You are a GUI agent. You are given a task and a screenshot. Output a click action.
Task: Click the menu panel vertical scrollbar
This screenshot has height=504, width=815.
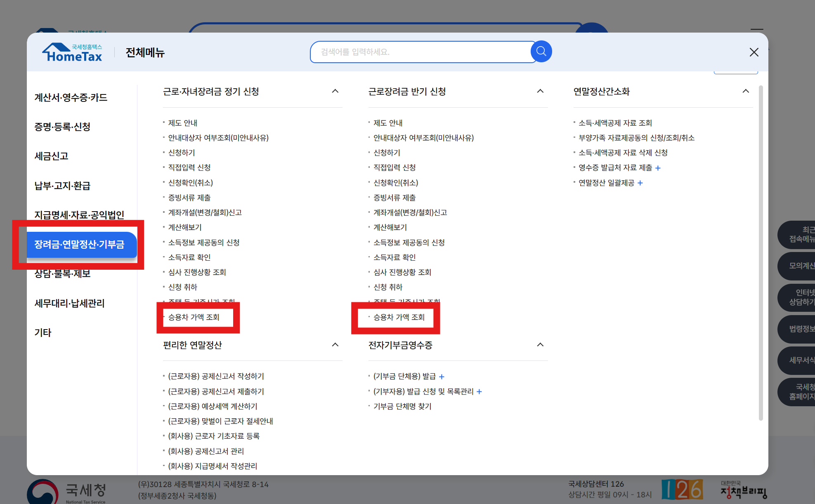click(x=761, y=252)
